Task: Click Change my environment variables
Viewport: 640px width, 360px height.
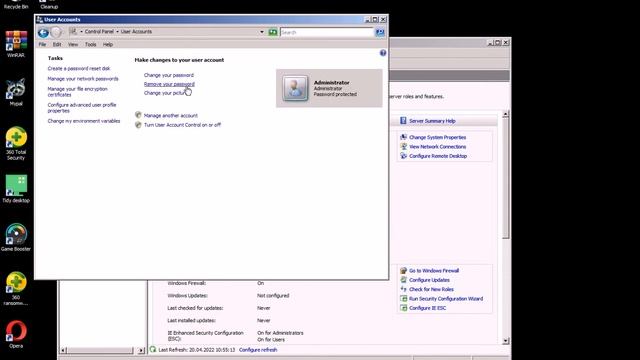Action: click(84, 121)
